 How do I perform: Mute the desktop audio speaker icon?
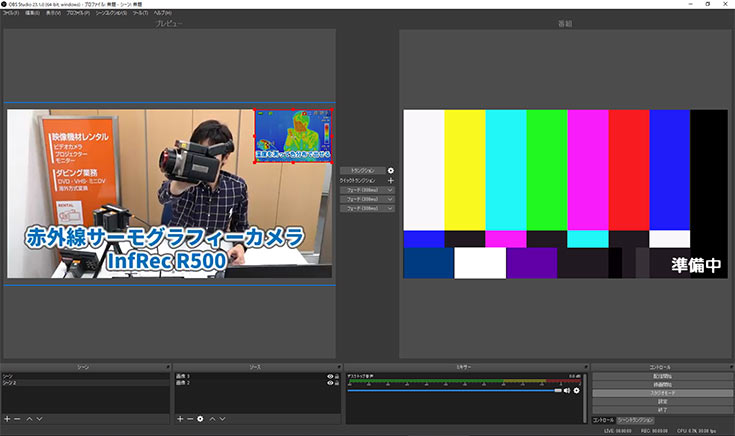click(567, 390)
